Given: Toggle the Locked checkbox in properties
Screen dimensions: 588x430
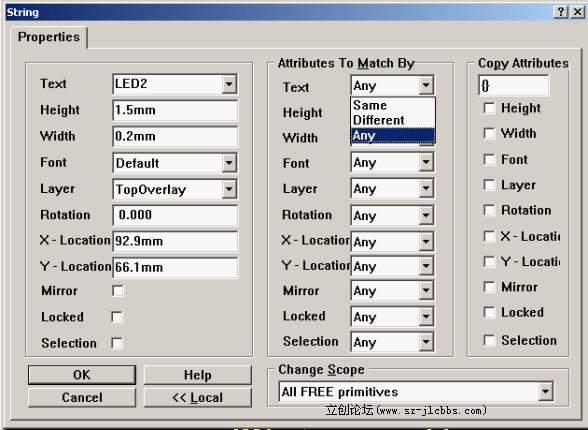Looking at the screenshot, I should tap(117, 317).
